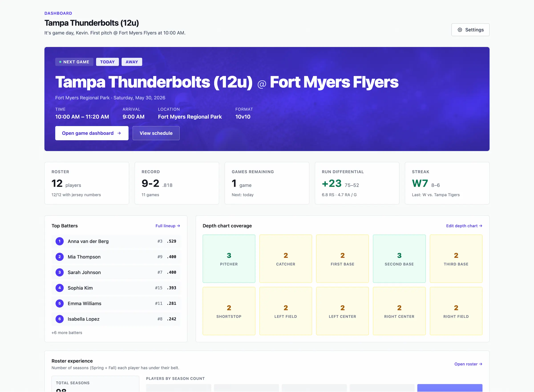Select batter Sarah Johnson row
Viewport: 534px width, 392px height.
click(116, 272)
